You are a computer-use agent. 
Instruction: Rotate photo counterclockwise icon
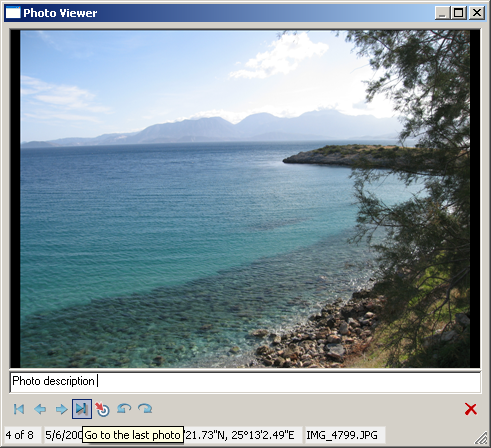pyautogui.click(x=124, y=409)
